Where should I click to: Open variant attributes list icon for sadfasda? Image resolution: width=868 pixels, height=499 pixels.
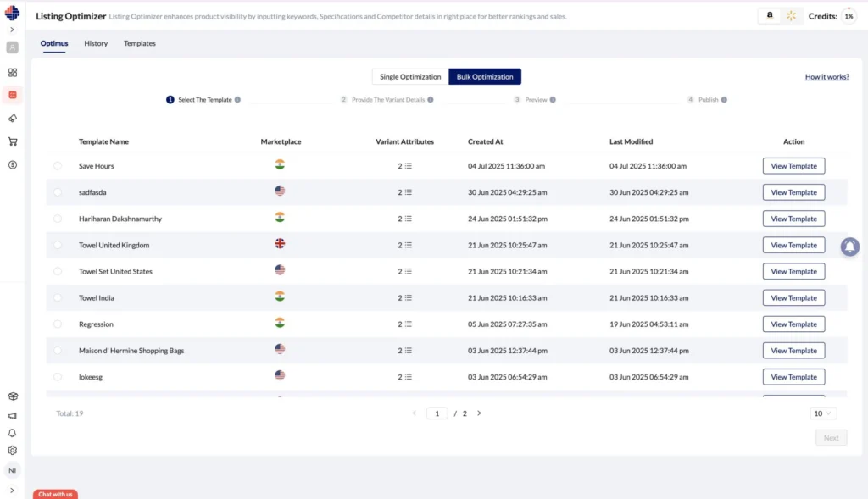coord(408,192)
